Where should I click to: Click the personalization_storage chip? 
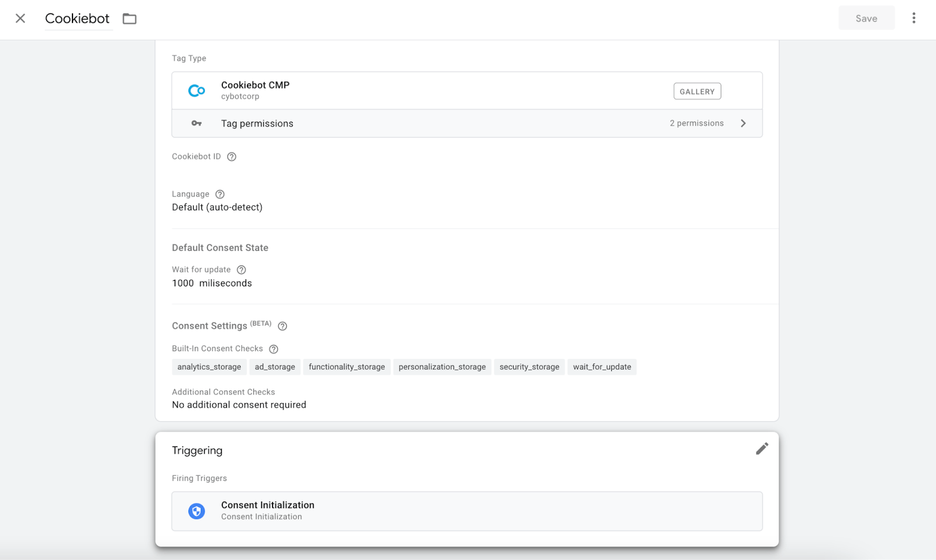pos(442,367)
